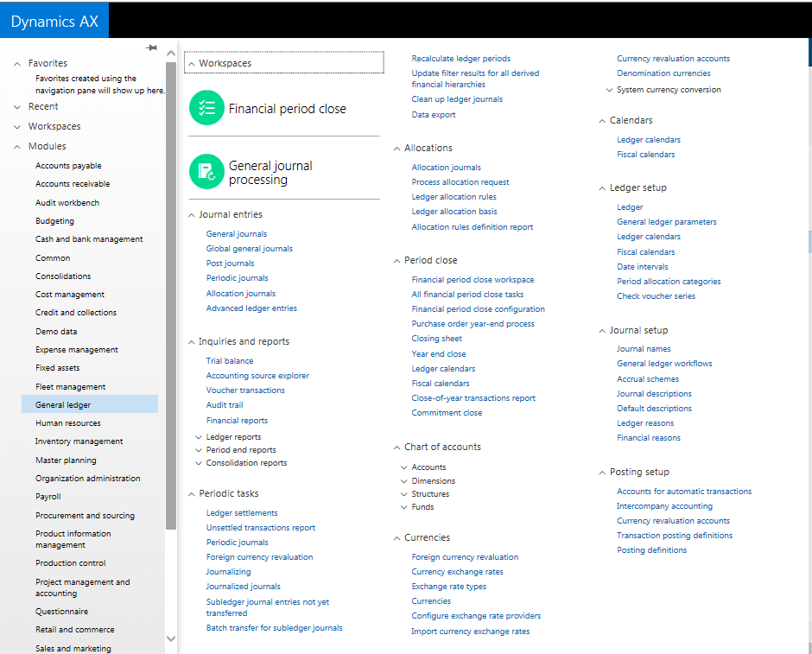Open the Human resources module

67,423
